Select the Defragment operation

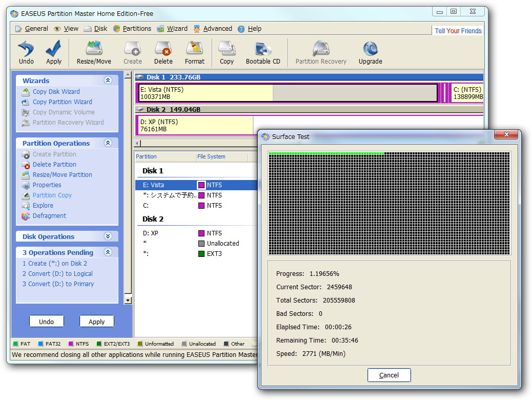point(50,215)
